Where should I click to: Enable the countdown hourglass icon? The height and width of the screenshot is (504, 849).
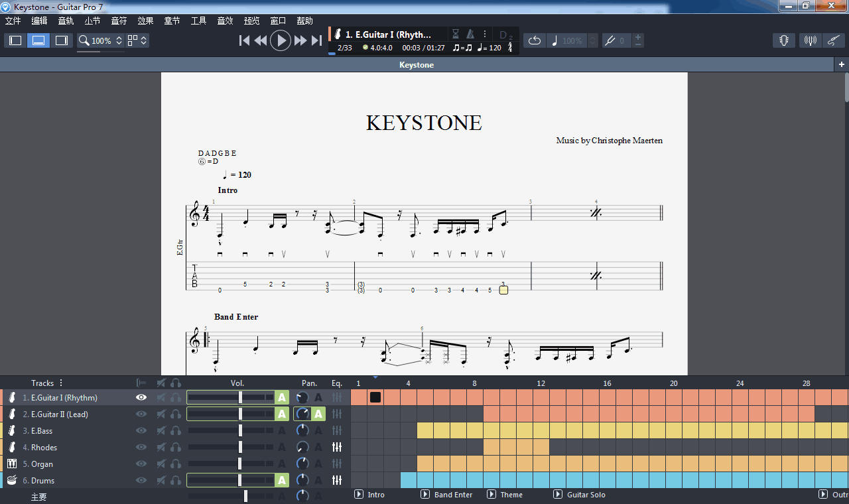click(455, 34)
